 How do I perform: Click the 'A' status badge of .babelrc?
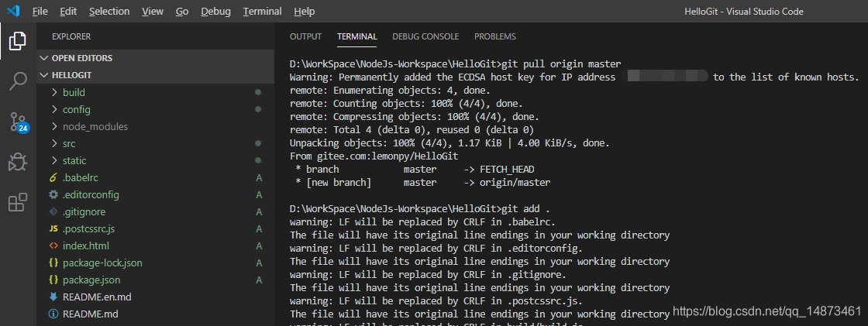coord(259,177)
